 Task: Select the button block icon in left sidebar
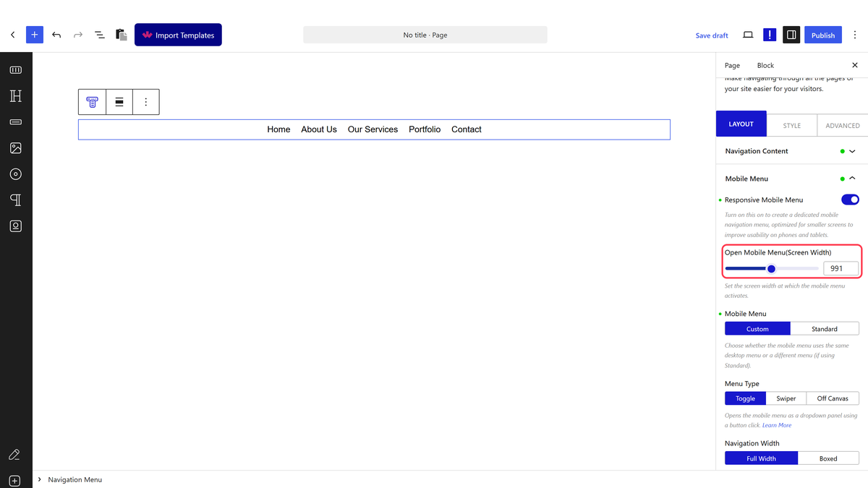click(x=16, y=122)
